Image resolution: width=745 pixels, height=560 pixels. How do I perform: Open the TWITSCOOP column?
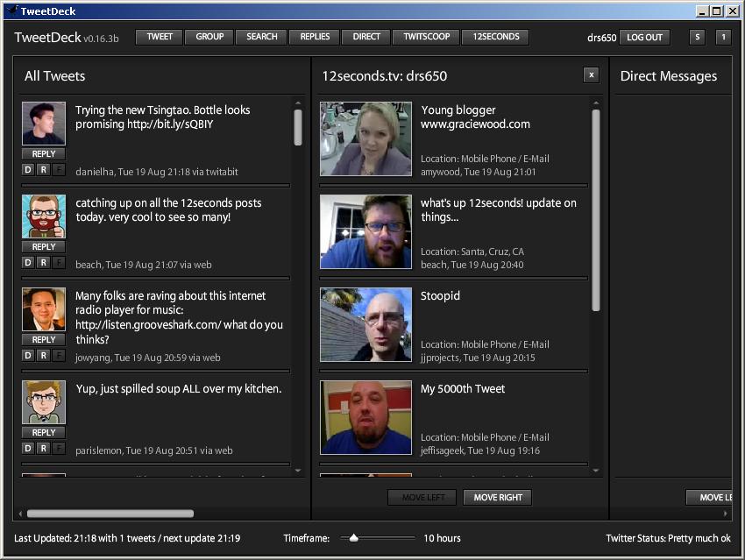426,37
